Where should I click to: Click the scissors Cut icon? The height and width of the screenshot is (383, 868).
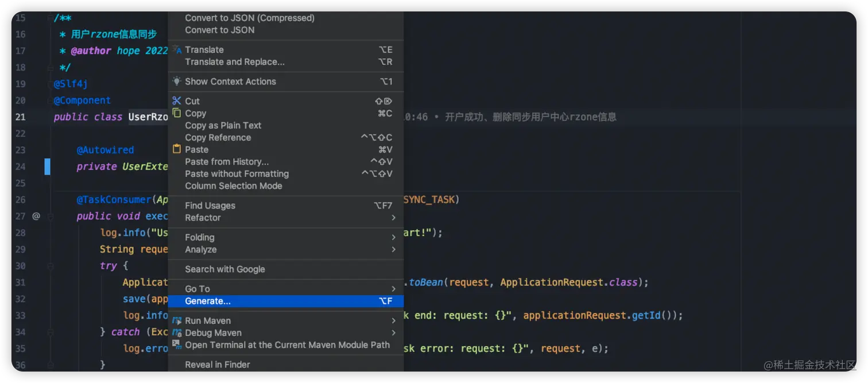[177, 100]
